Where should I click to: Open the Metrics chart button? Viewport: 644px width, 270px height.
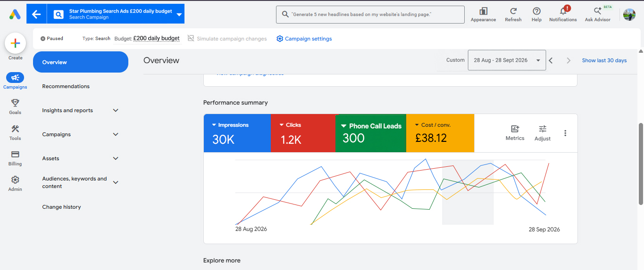click(x=515, y=133)
